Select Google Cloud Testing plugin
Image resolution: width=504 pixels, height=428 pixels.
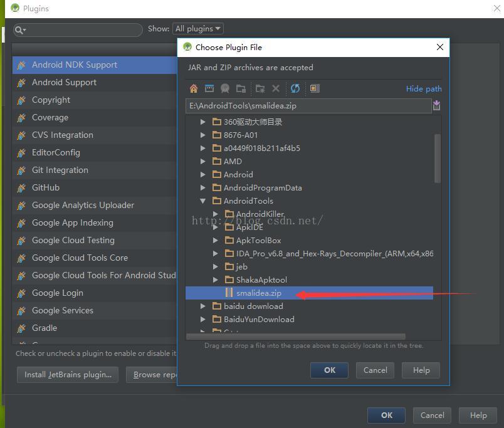click(95, 241)
